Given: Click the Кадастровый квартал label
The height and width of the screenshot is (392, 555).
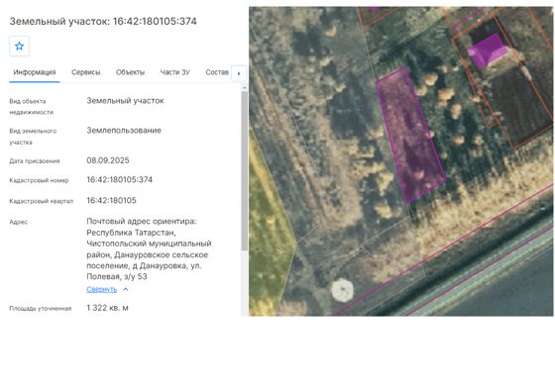Looking at the screenshot, I should (42, 201).
